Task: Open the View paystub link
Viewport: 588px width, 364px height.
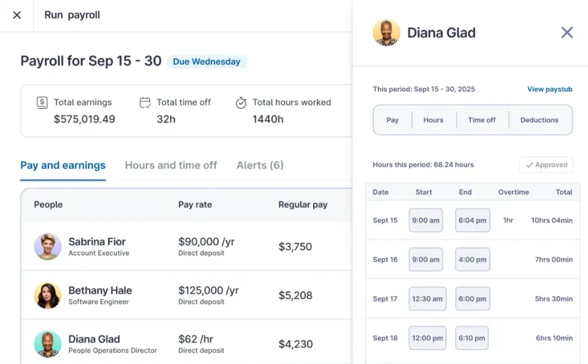Action: [549, 90]
